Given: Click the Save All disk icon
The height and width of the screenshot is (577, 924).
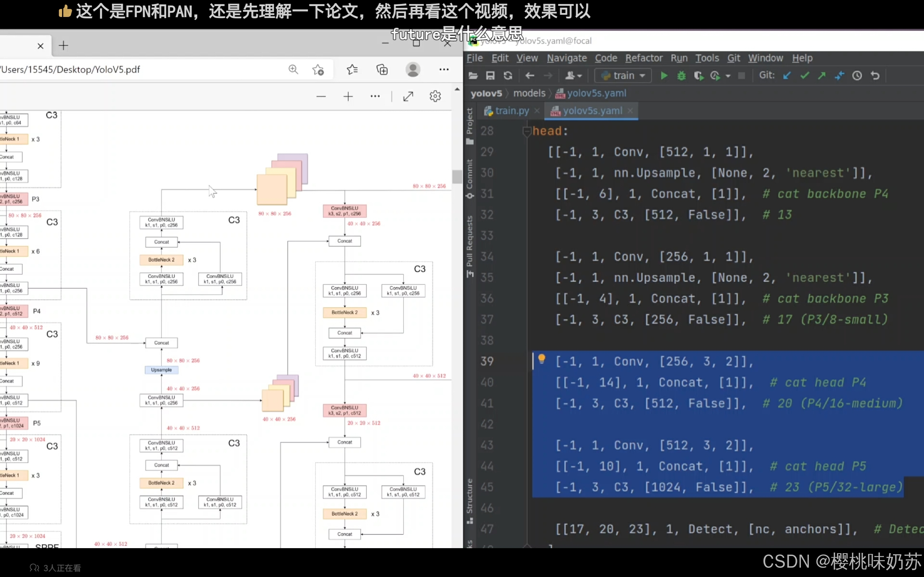Looking at the screenshot, I should pos(490,76).
